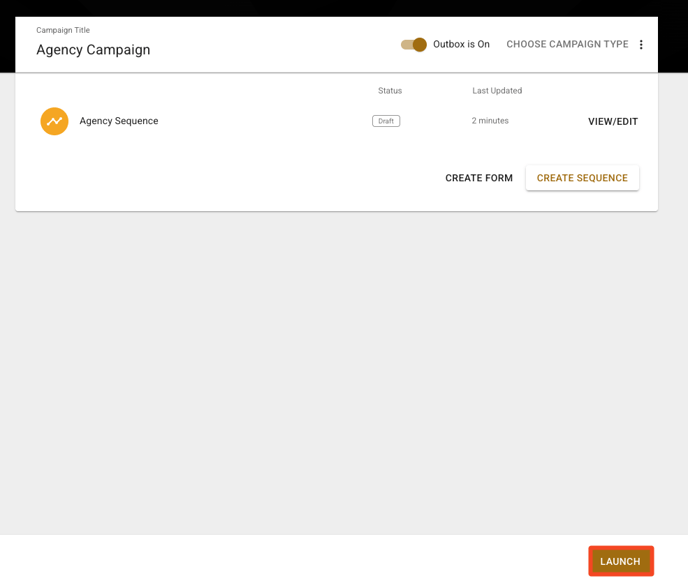Screen dimensions: 688x583
Task: Click the Agency Campaign title text
Action: (93, 50)
